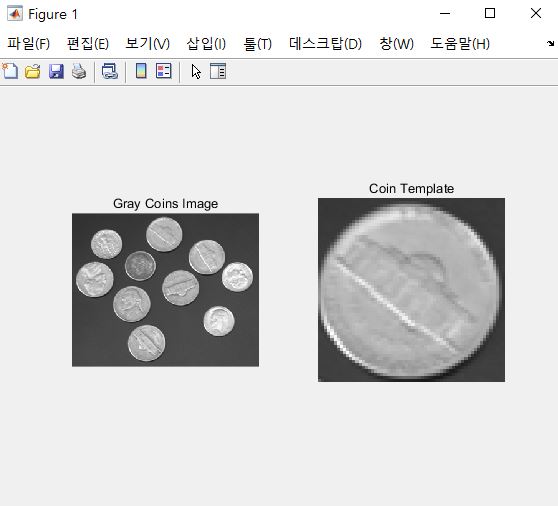Open the 도움말(H) menu

(460, 44)
